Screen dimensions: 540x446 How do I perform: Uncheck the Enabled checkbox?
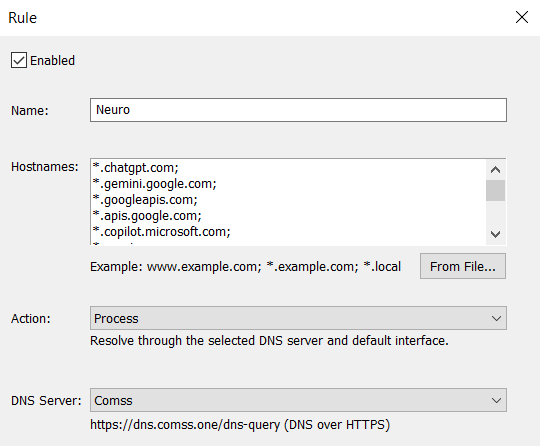pyautogui.click(x=19, y=60)
